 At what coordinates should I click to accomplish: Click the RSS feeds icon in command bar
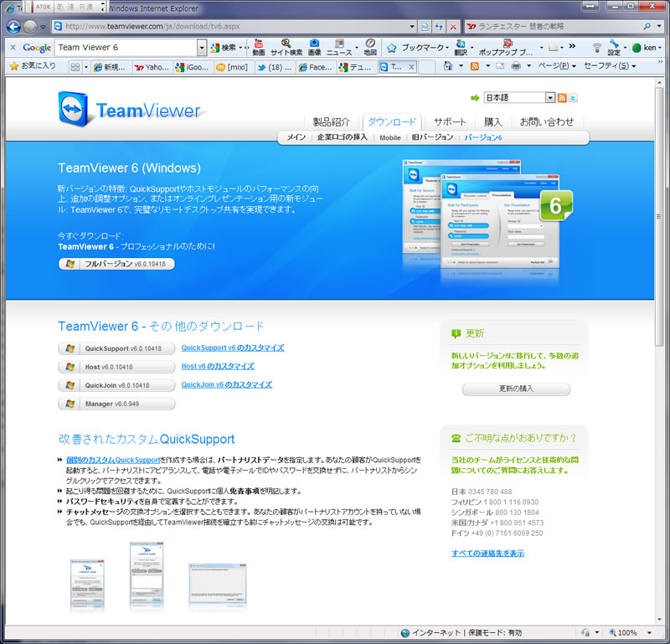tap(474, 66)
